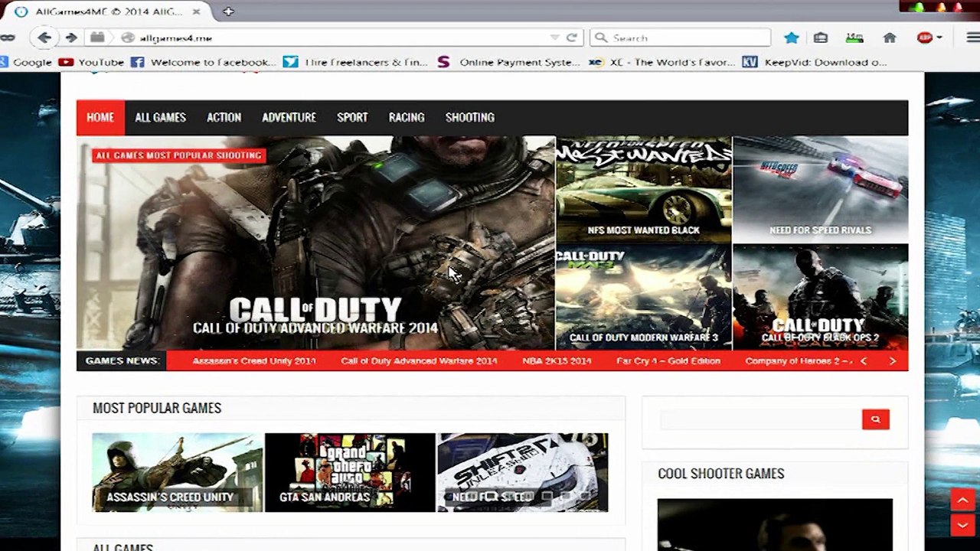Open the XE World's Favorite bookmark

click(x=661, y=62)
